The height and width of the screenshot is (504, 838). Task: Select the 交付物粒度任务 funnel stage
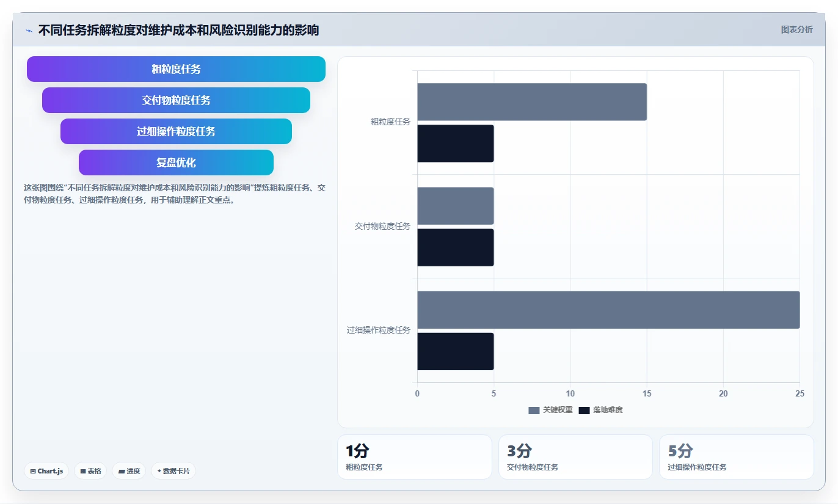[176, 100]
